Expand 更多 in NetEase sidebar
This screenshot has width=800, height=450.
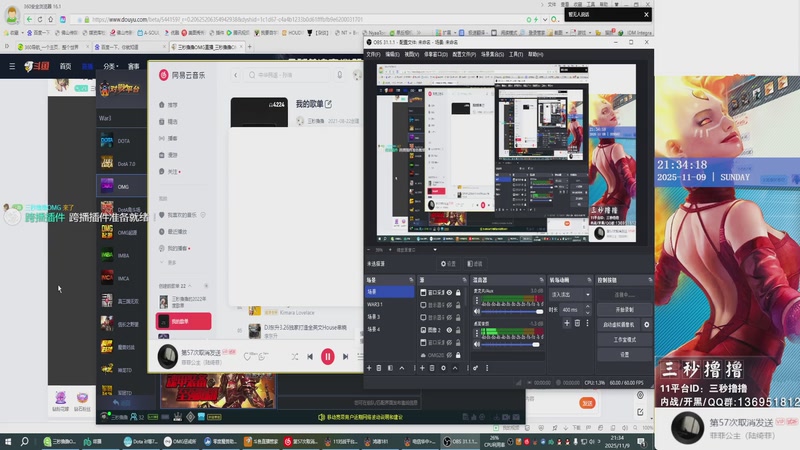click(x=168, y=263)
